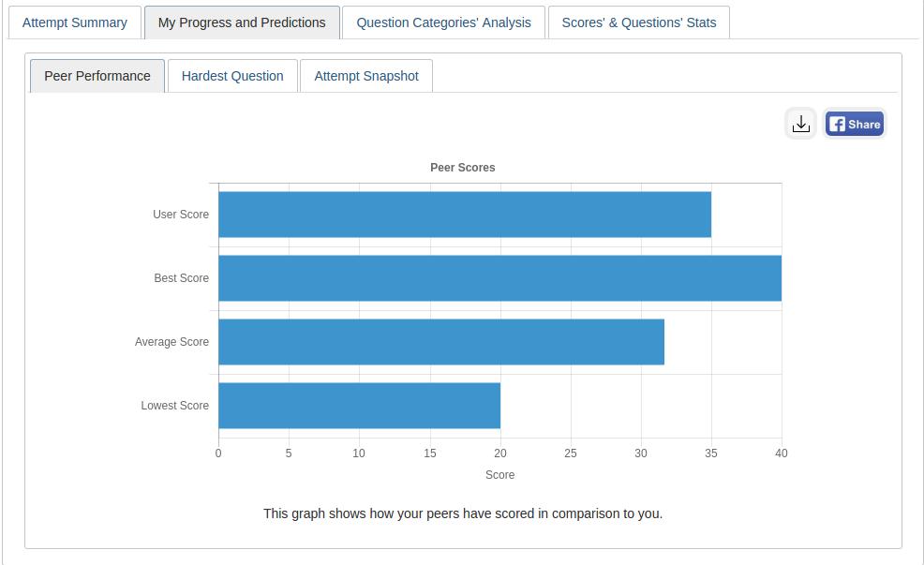The width and height of the screenshot is (924, 565).
Task: Click the User Score bar
Action: tap(464, 215)
